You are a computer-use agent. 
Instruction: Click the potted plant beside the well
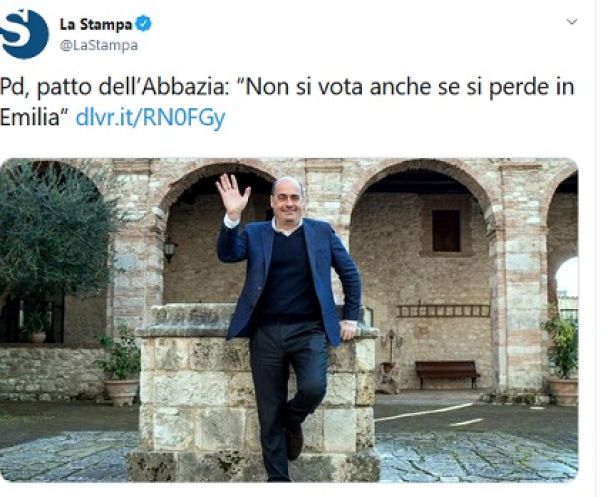(120, 367)
